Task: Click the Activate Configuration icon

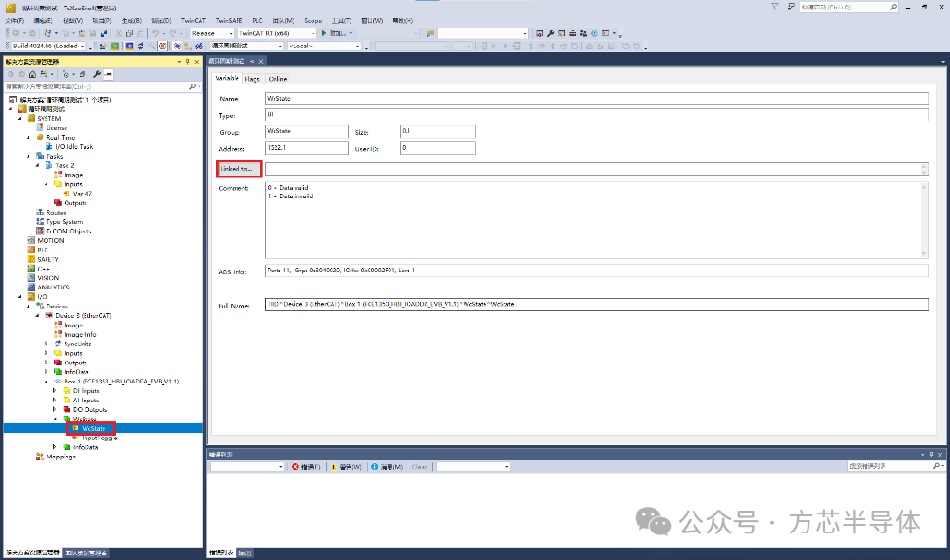Action: click(103, 46)
